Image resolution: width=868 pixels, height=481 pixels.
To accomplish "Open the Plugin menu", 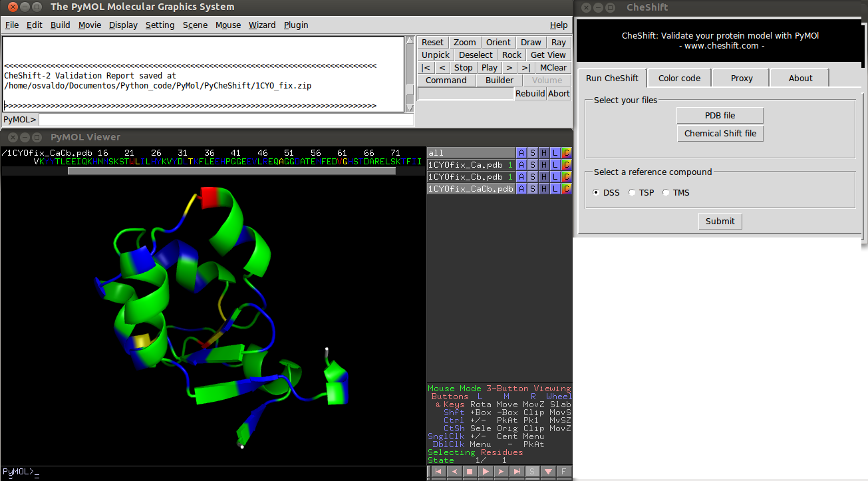I will click(296, 25).
